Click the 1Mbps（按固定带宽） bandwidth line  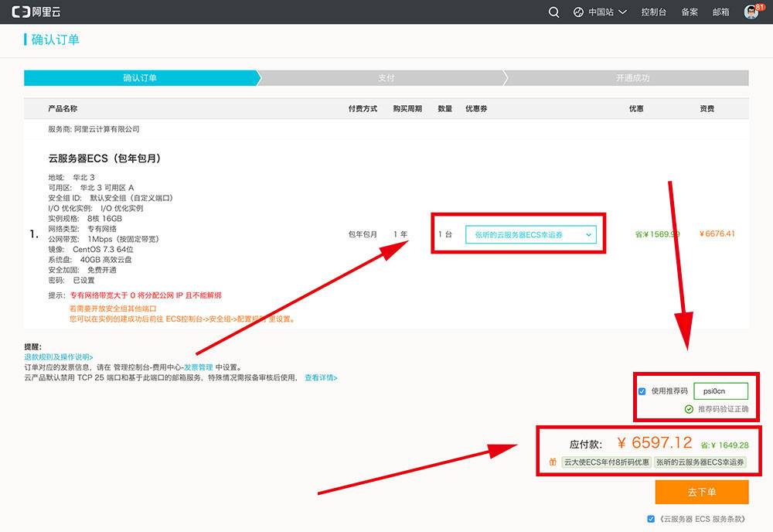tap(104, 239)
